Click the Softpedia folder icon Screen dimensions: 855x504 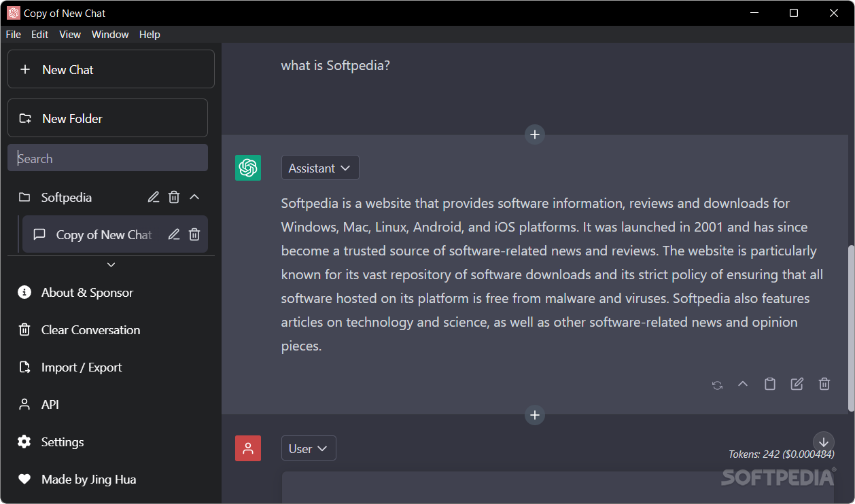[x=24, y=197]
